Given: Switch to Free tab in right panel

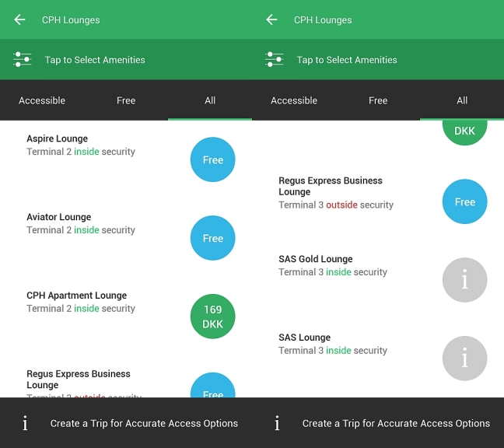Looking at the screenshot, I should point(378,100).
